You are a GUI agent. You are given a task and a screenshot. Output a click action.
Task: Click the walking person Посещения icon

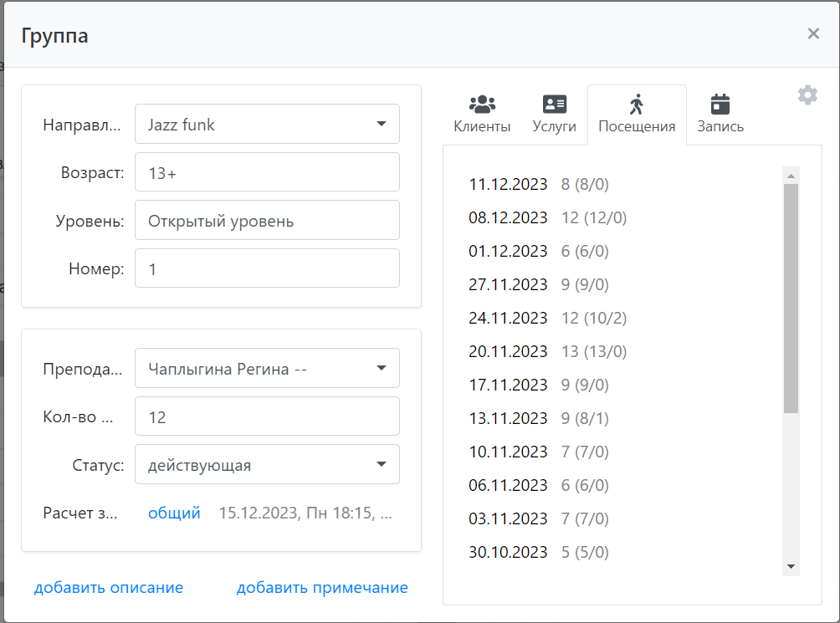point(636,105)
